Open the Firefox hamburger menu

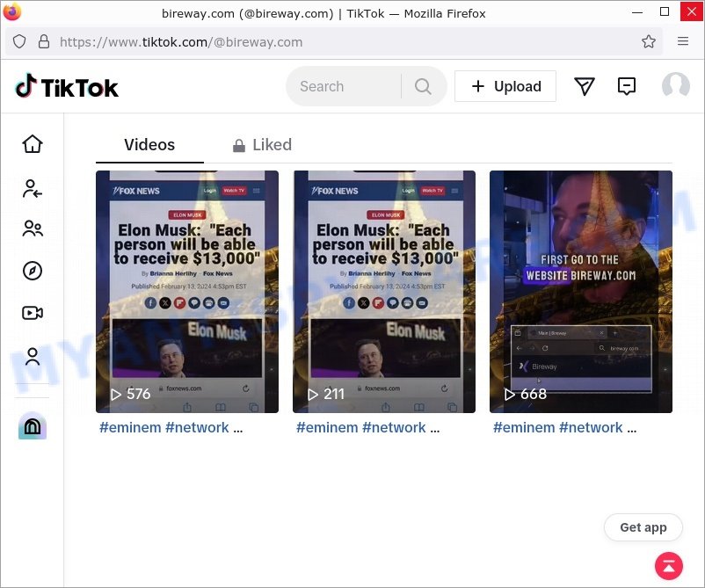tap(683, 41)
